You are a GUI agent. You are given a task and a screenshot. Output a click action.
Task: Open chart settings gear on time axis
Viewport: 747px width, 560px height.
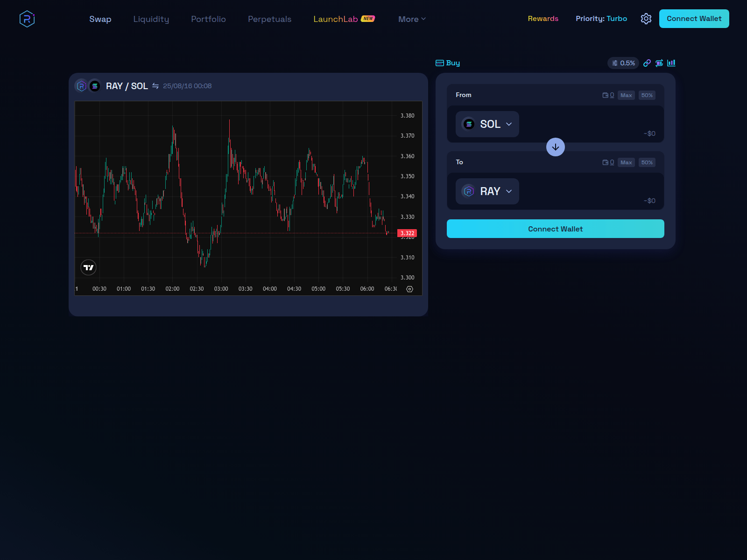click(409, 289)
